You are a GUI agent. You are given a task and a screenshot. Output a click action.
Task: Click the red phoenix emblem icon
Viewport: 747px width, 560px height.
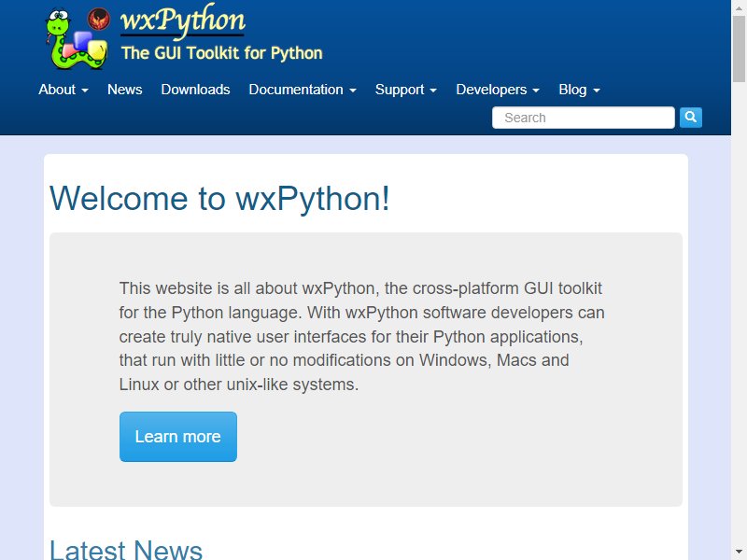pyautogui.click(x=99, y=19)
